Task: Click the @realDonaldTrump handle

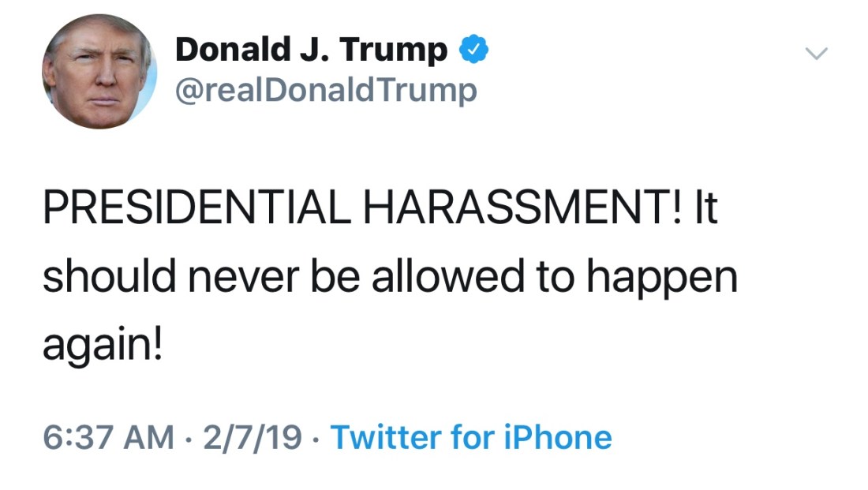Action: (x=326, y=91)
